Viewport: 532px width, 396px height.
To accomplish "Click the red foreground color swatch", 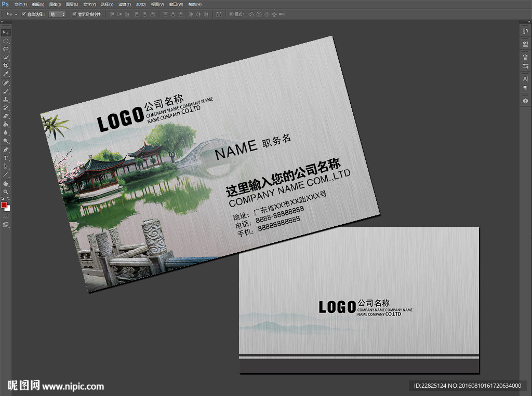I will (5, 205).
